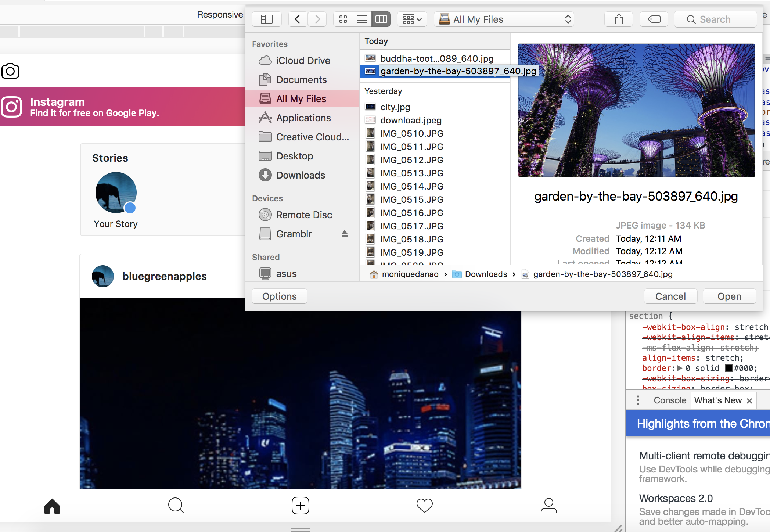
Task: Click the Share icon in dialog toolbar
Action: pos(619,19)
